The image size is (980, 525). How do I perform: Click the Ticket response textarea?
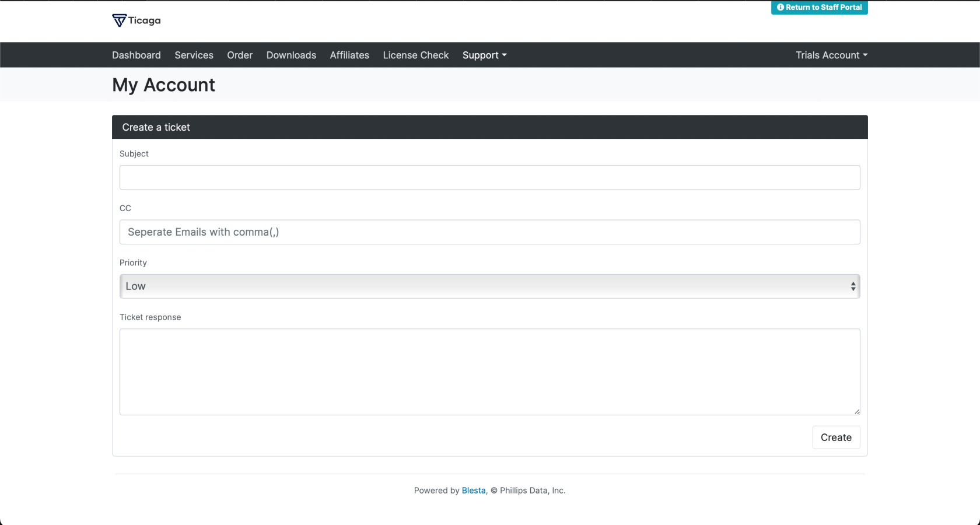pyautogui.click(x=490, y=372)
